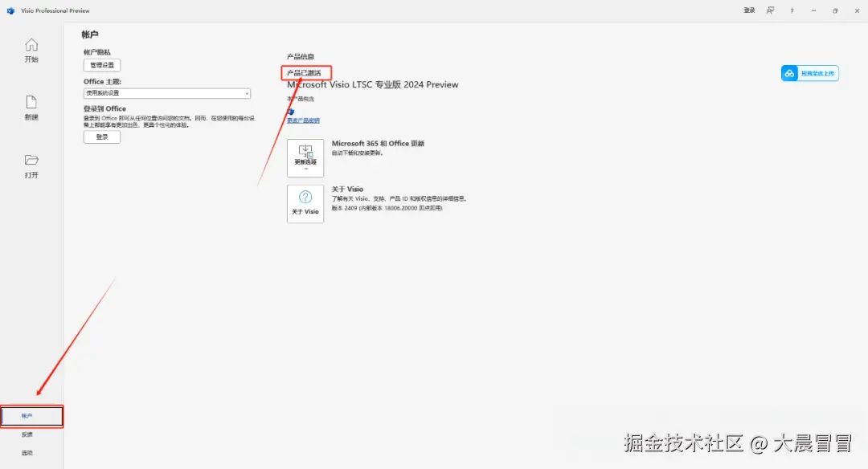Click 登录 button under 登录到 Office
The image size is (868, 469).
[102, 137]
